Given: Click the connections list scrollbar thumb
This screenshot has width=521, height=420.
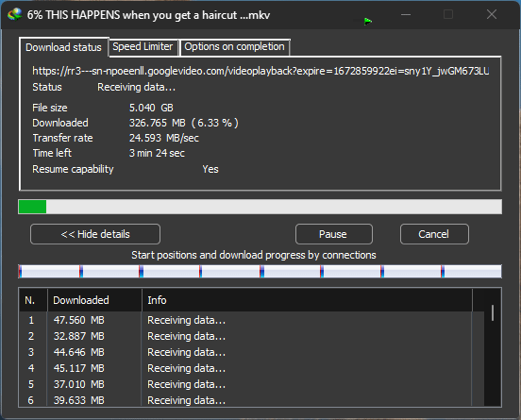Looking at the screenshot, I should [493, 313].
